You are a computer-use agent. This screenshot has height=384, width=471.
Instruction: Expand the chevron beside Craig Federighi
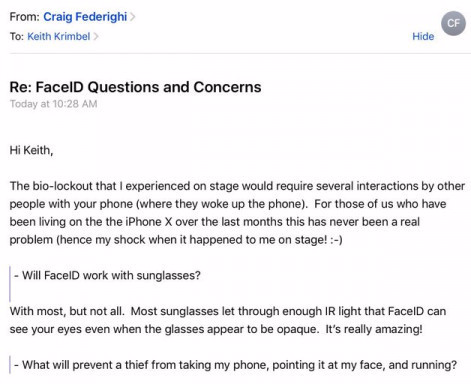(132, 17)
